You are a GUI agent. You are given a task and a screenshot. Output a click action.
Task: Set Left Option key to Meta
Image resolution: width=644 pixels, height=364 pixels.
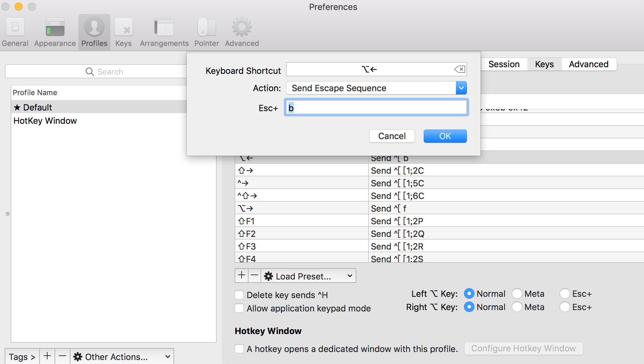[517, 293]
